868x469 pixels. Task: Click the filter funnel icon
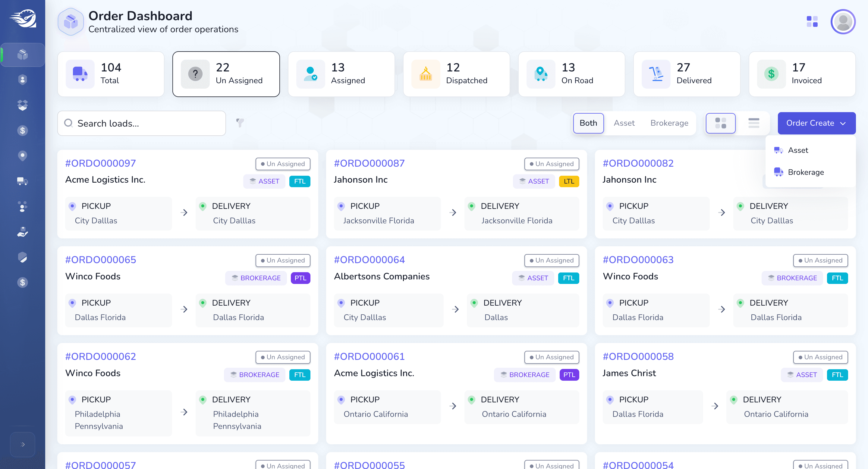tap(240, 123)
